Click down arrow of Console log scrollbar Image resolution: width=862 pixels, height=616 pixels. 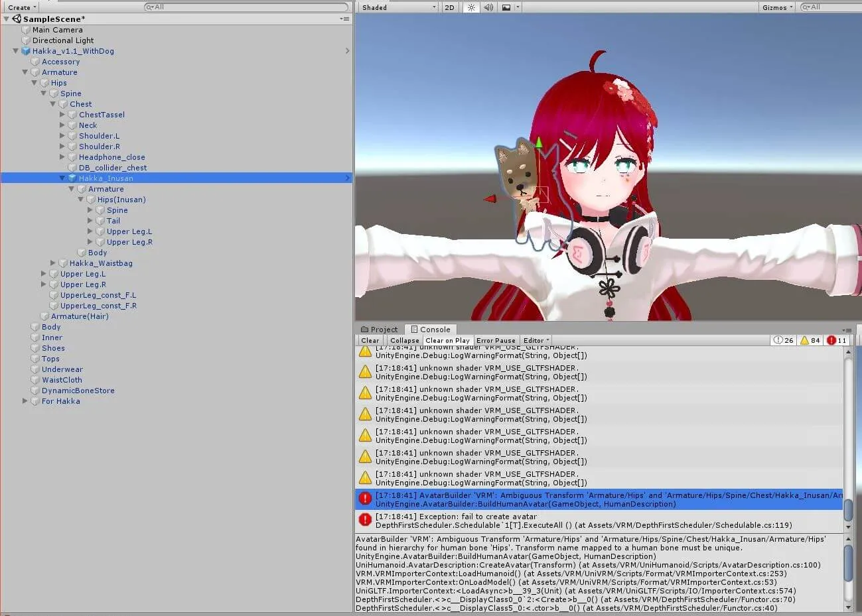tap(847, 526)
